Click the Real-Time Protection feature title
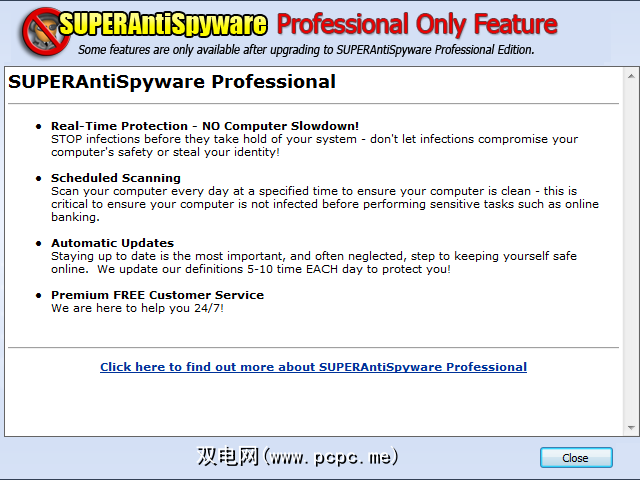This screenshot has width=640, height=480. [205, 126]
